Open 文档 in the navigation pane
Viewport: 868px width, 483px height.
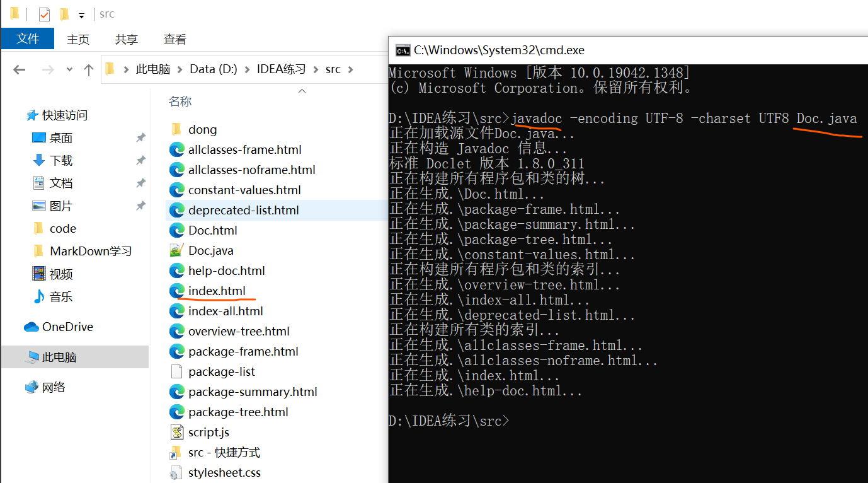(61, 183)
